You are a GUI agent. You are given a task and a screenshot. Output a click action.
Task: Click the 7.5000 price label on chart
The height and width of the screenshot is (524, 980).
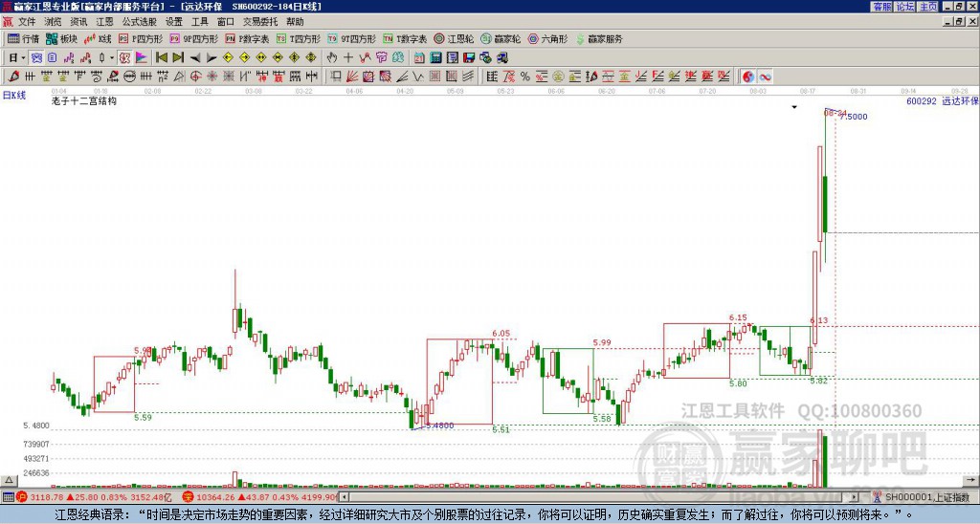(x=853, y=117)
